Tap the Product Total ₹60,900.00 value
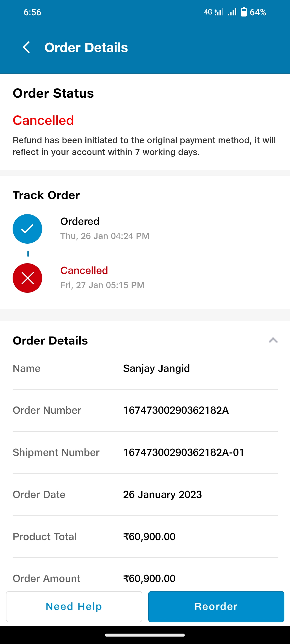 pyautogui.click(x=149, y=537)
